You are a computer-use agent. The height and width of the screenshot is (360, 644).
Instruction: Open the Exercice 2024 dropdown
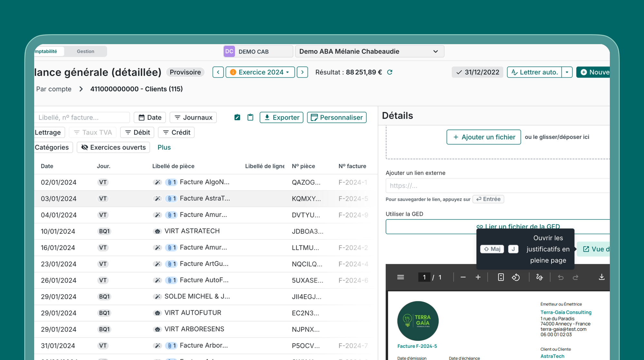point(260,72)
